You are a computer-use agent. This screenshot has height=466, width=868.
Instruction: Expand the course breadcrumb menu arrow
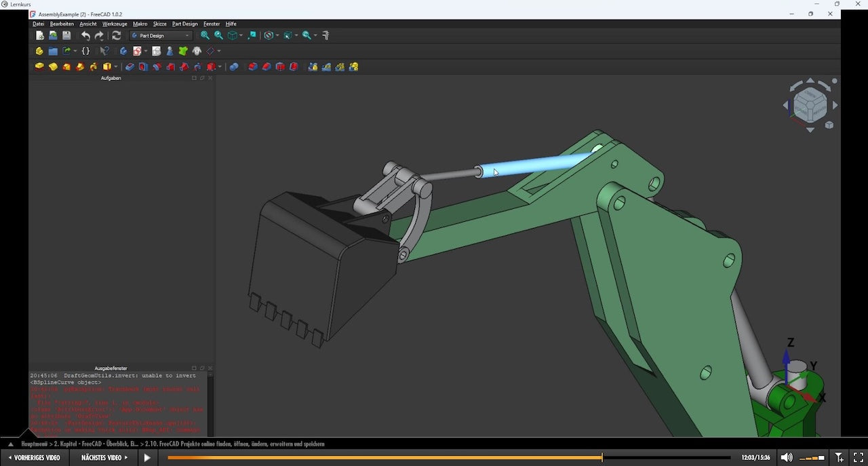(x=10, y=444)
